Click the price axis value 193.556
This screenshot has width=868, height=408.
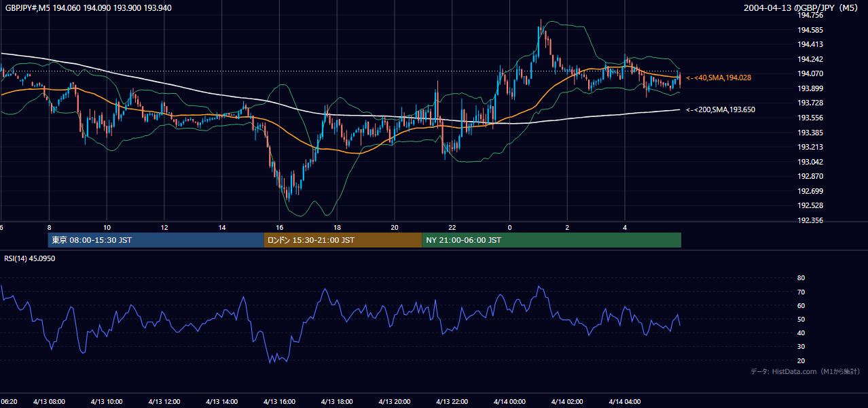[x=810, y=118]
